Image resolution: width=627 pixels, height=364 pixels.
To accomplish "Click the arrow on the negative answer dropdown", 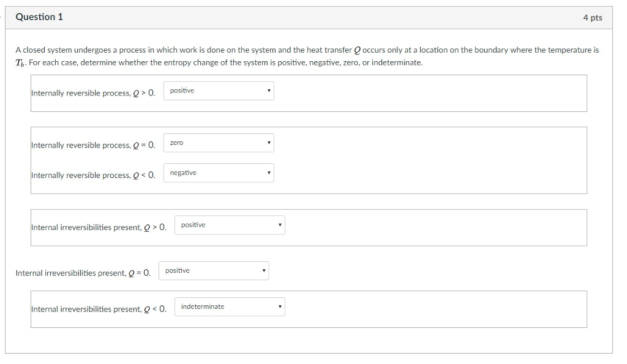I will pos(268,173).
